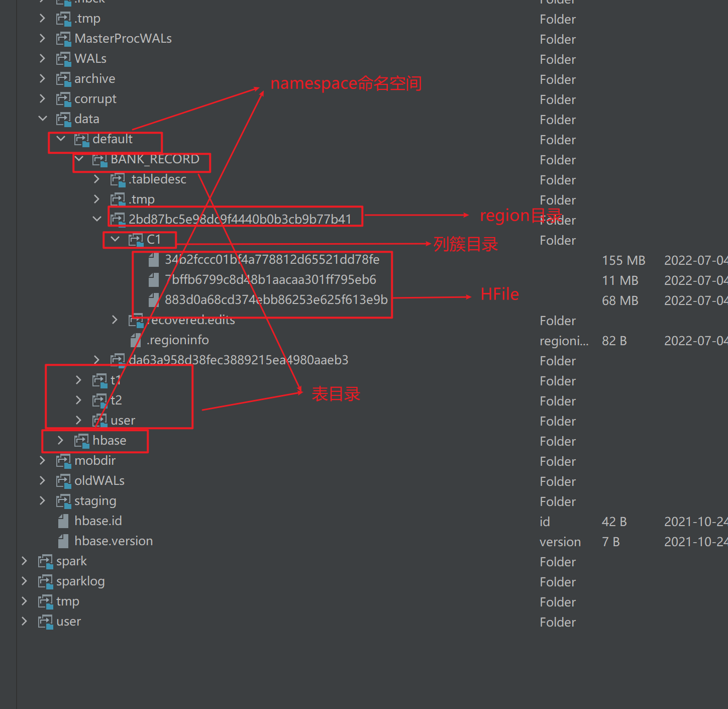Expand the archive folder
This screenshot has width=728, height=709.
point(42,78)
